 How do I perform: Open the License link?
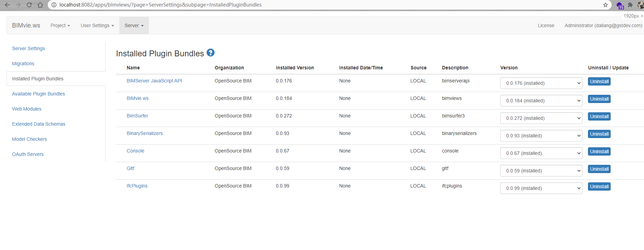(x=546, y=25)
